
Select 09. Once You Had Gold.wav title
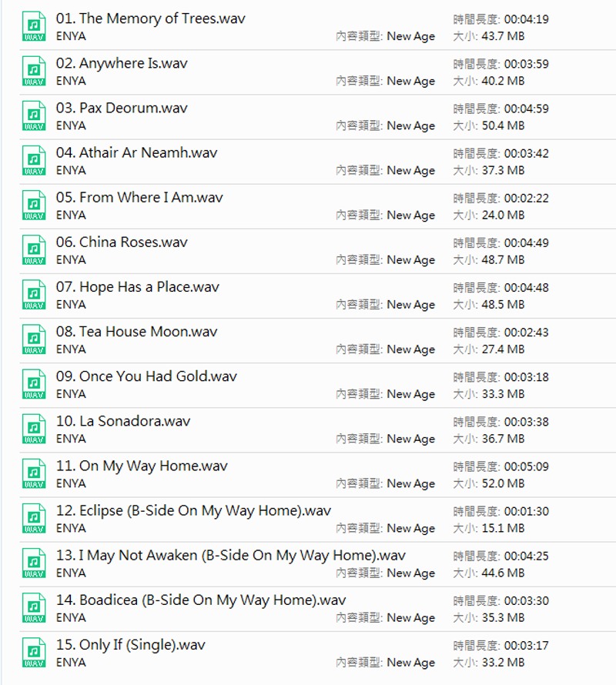(x=146, y=376)
